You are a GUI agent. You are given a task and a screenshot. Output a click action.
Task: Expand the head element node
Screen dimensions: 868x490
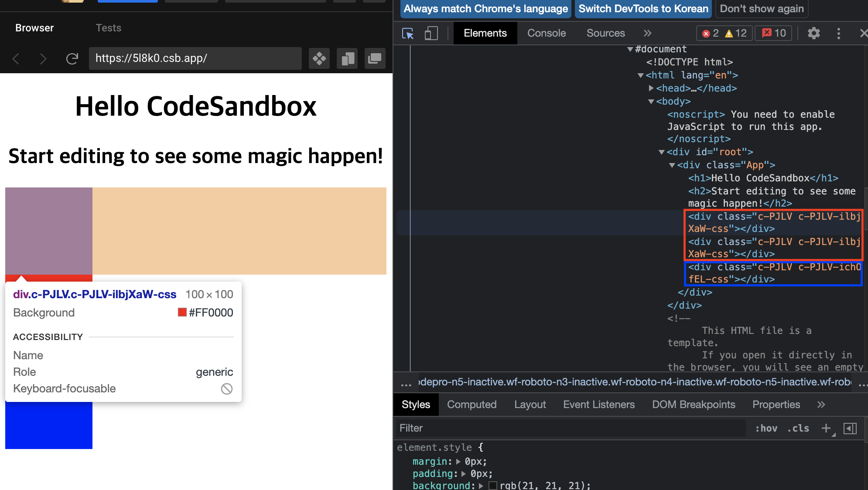(651, 88)
